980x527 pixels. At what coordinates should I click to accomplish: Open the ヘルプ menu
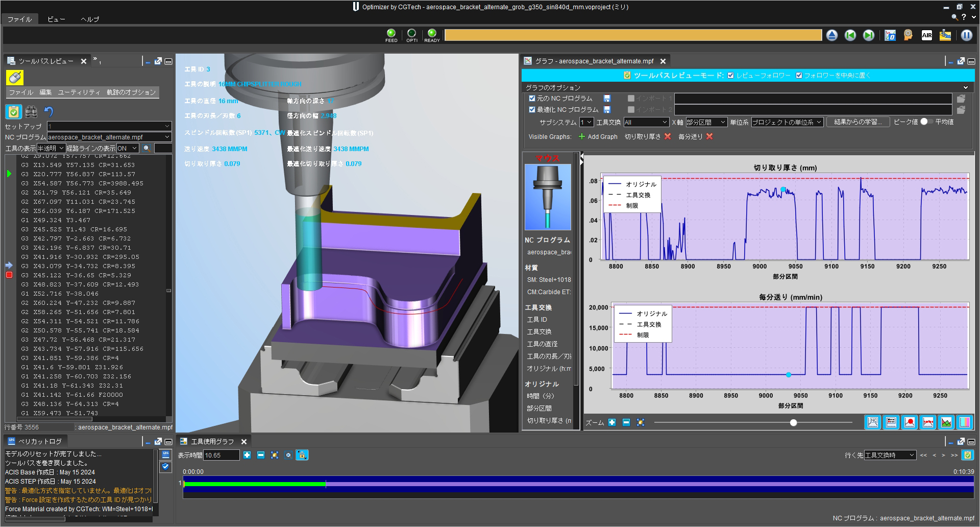[x=90, y=19]
